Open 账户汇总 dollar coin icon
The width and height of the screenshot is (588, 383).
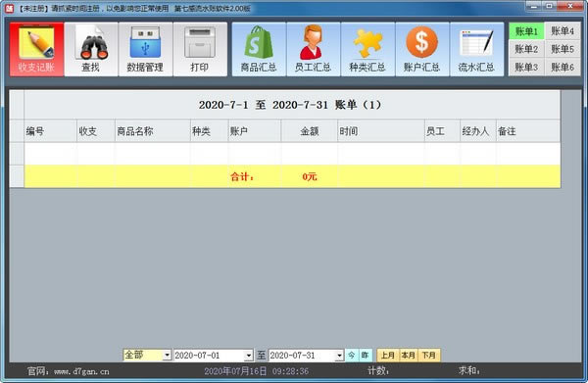pos(421,42)
